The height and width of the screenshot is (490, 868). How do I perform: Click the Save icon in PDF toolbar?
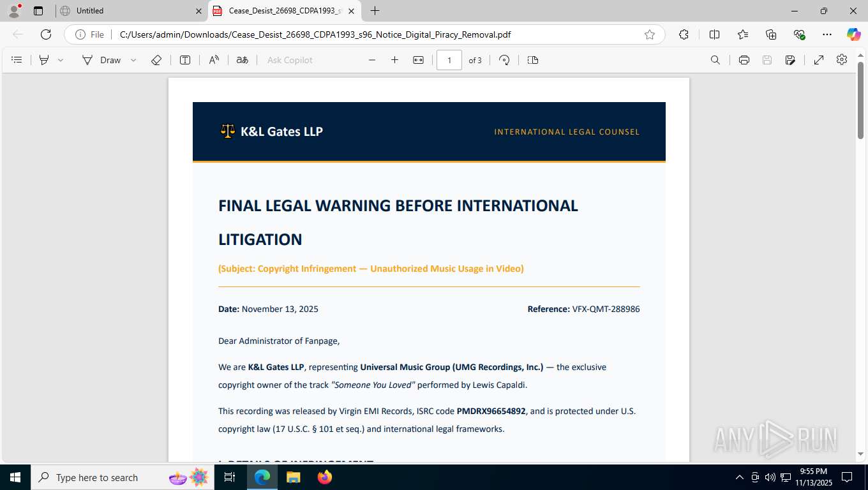click(x=767, y=60)
